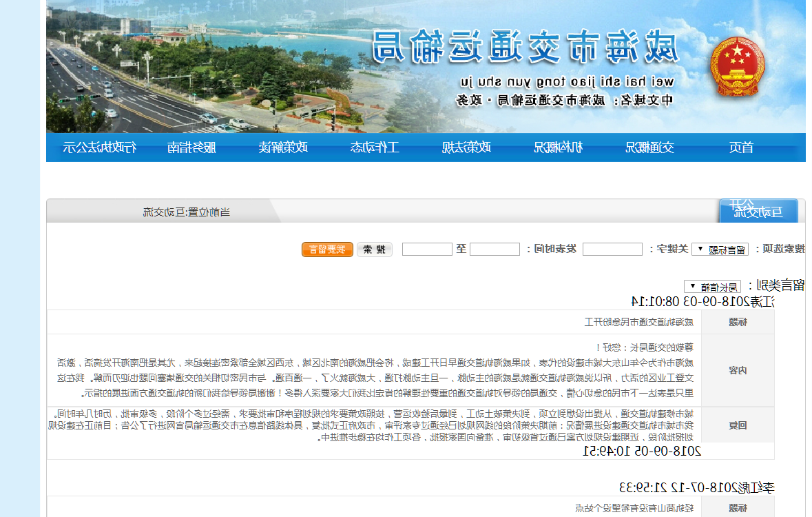Click the 互动交流 section tab
This screenshot has height=517, width=812.
pyautogui.click(x=758, y=211)
